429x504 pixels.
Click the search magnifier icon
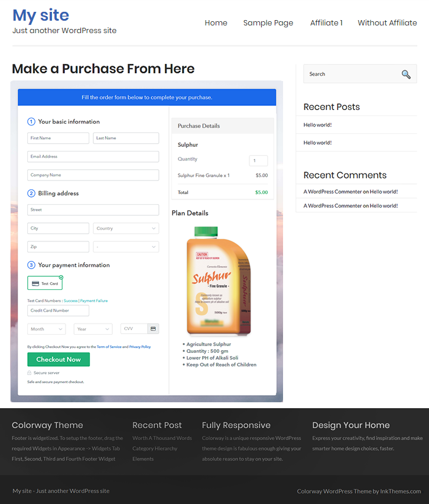[406, 75]
